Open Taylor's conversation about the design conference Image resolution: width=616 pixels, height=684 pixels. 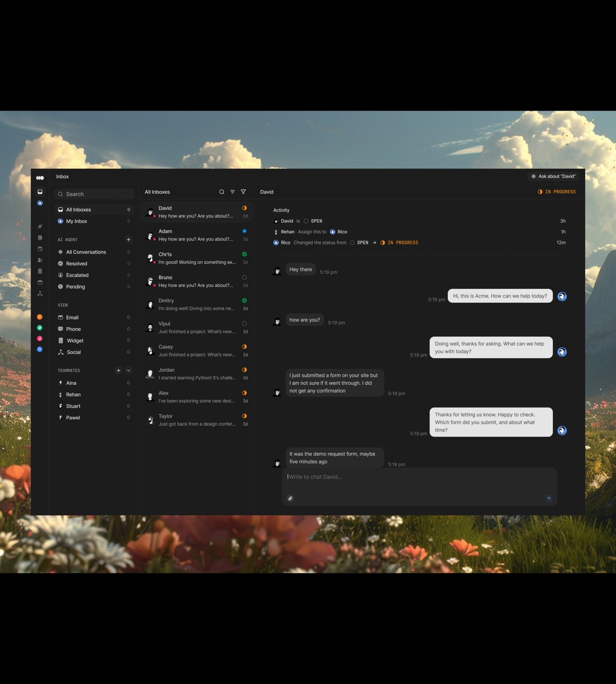coord(196,420)
